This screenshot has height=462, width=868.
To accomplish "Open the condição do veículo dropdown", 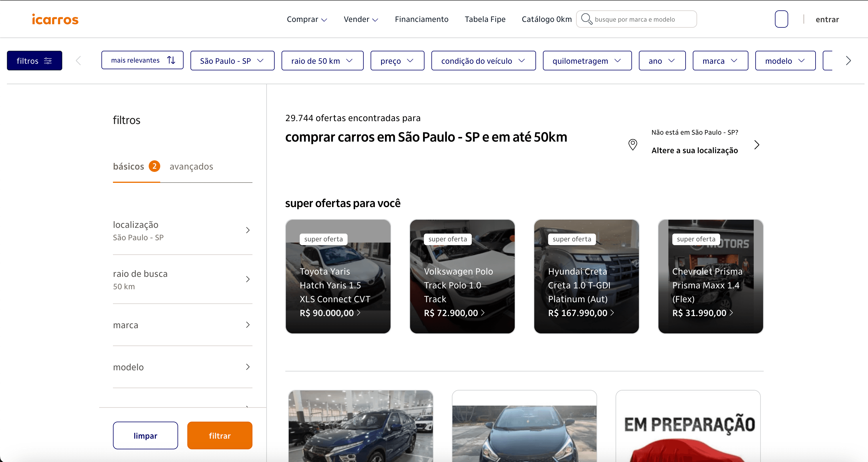I will [x=484, y=61].
